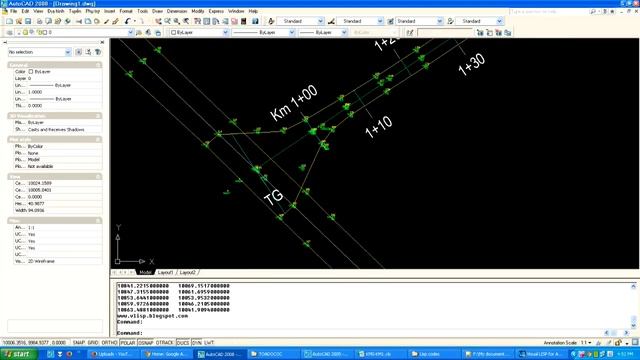This screenshot has height=360, width=640.
Task: Toggle OTRACK in status bar
Action: pos(164,343)
